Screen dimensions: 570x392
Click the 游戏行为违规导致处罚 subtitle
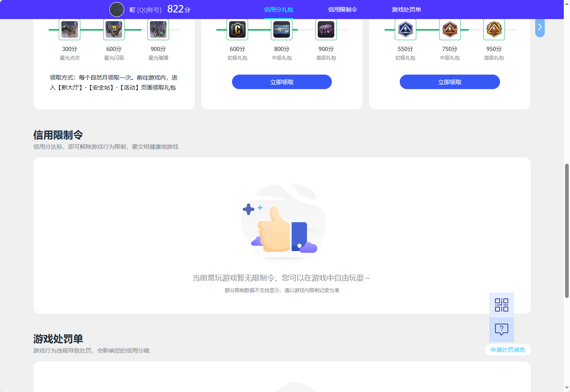(x=92, y=351)
